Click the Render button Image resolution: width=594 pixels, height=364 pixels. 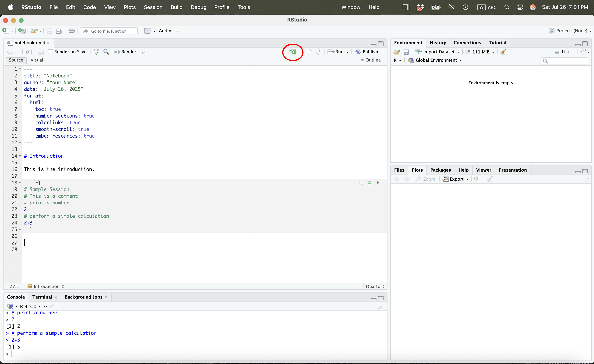[125, 52]
